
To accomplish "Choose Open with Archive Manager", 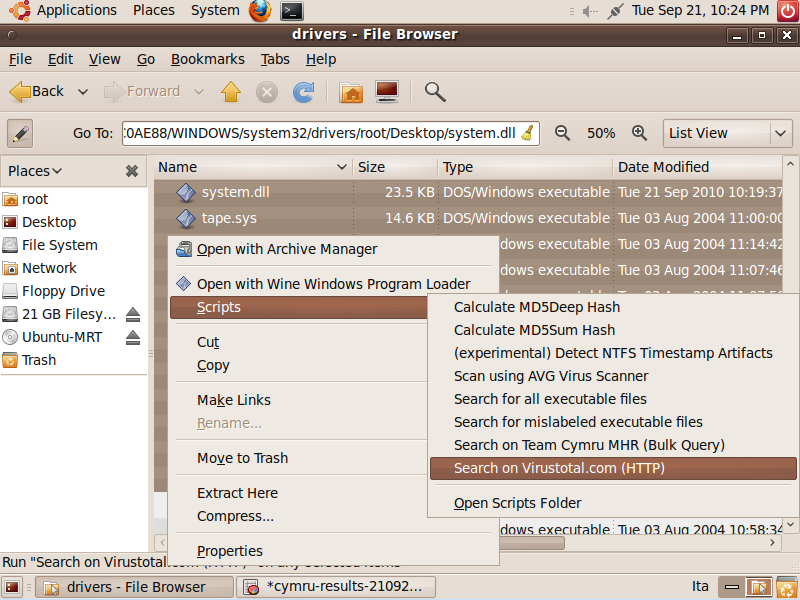I will [334, 249].
